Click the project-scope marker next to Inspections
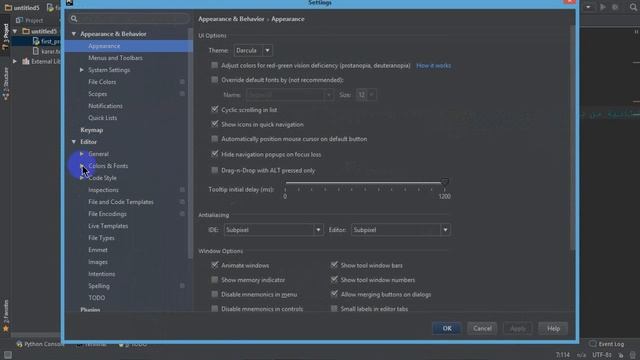Screen dimensions: 640x360 click(182, 190)
